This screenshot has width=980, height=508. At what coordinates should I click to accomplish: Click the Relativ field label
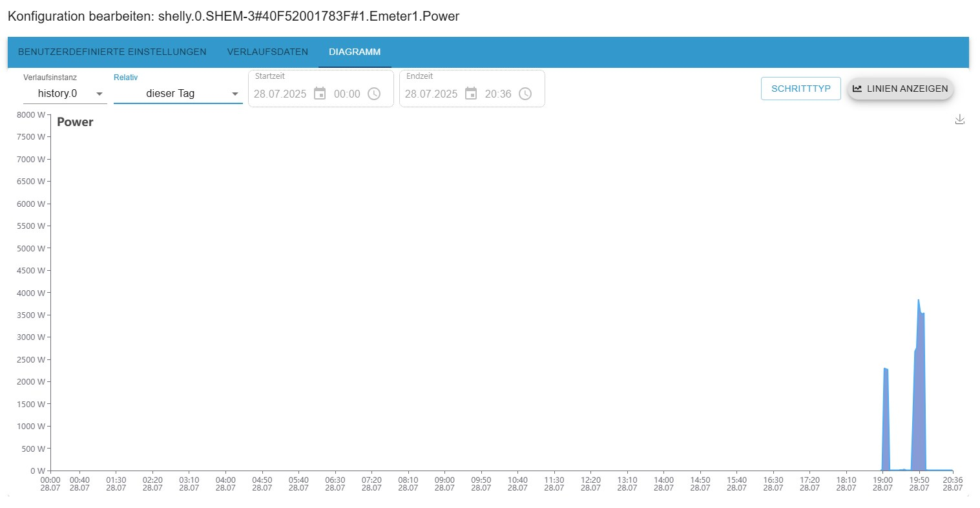point(125,78)
